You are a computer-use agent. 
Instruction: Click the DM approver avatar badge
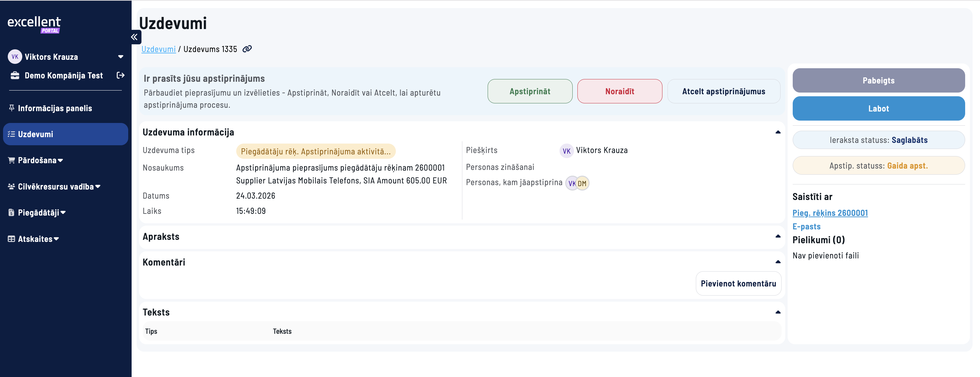click(x=583, y=183)
